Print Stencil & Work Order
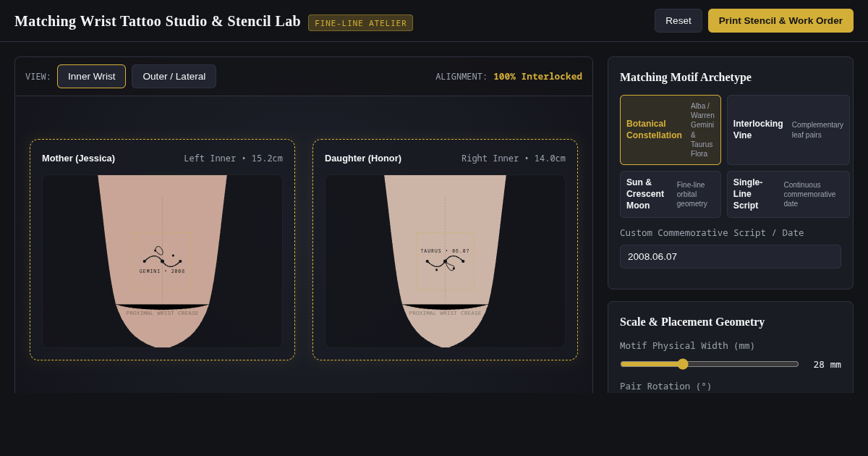 tap(780, 20)
